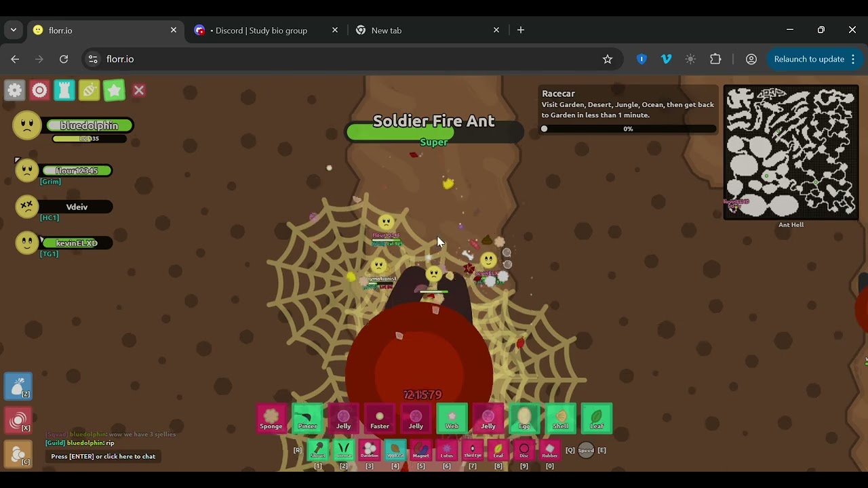Open the Chrome profile icon
This screenshot has width=868, height=488.
tap(751, 59)
